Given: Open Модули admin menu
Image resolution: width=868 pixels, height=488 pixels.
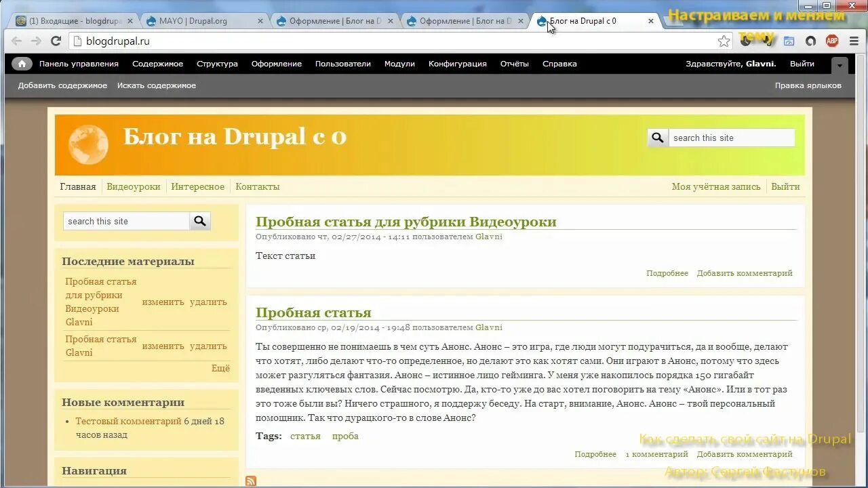Looking at the screenshot, I should coord(399,64).
